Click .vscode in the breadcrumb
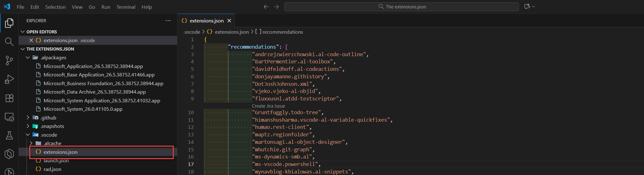 (x=192, y=32)
